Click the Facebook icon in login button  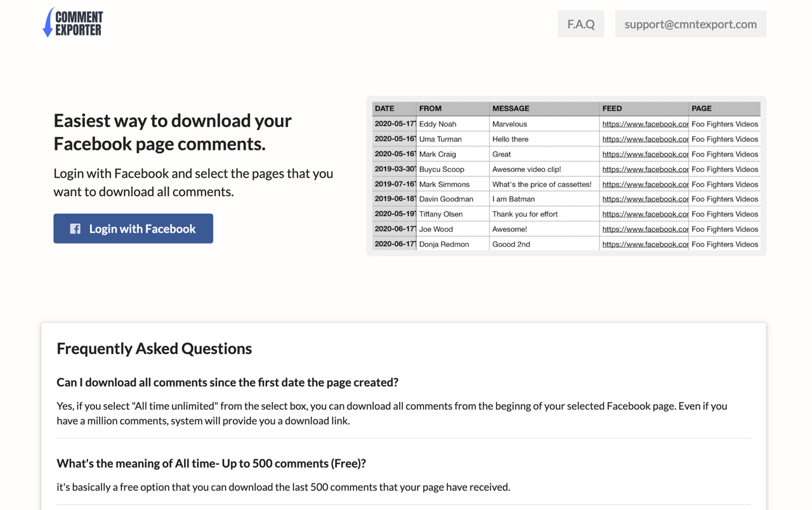pos(75,229)
